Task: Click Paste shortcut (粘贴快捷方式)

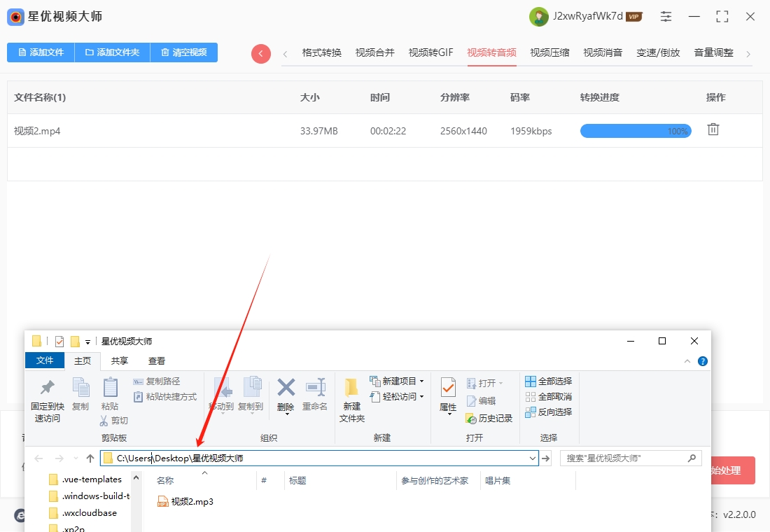Action: (165, 396)
